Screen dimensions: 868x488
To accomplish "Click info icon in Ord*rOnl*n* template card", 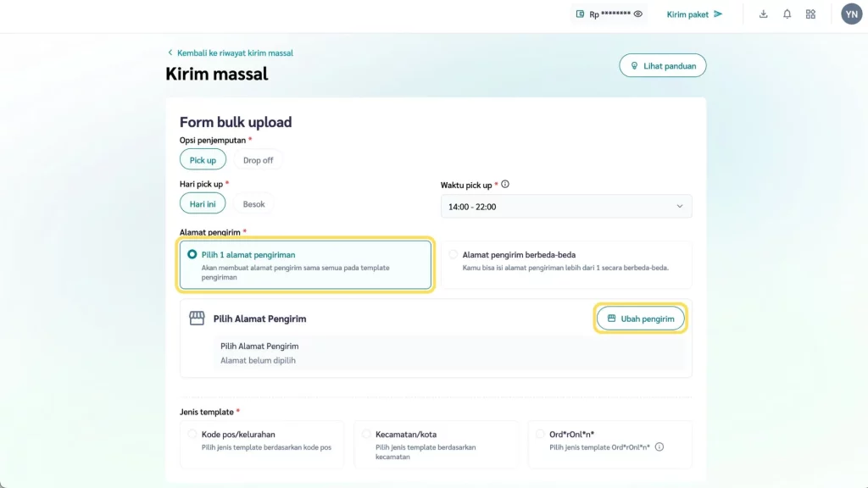I will [x=659, y=447].
